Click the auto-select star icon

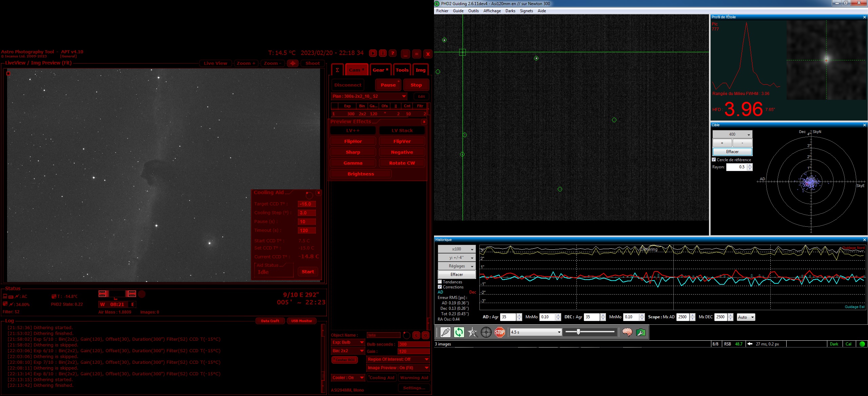(x=472, y=332)
